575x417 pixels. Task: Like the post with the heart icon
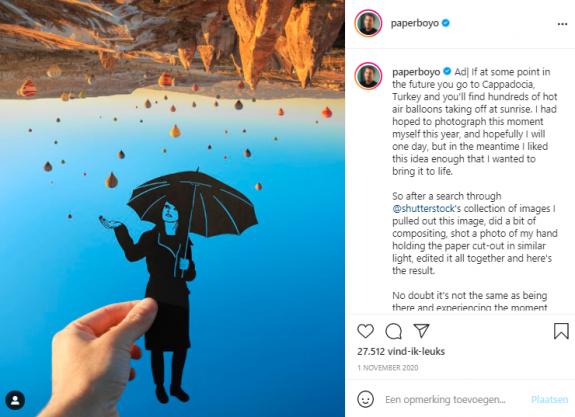pyautogui.click(x=366, y=331)
